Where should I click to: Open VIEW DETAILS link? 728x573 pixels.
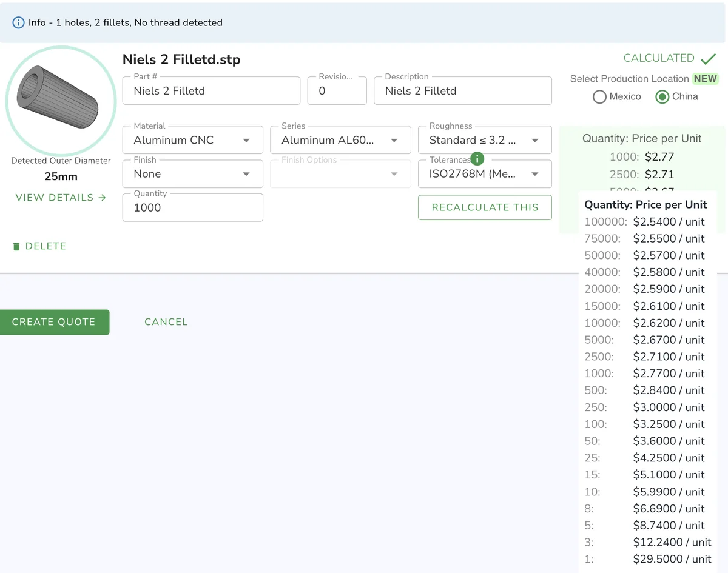coord(61,198)
